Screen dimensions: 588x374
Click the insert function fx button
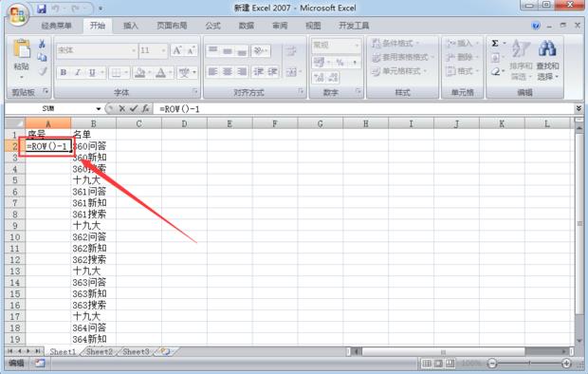145,109
